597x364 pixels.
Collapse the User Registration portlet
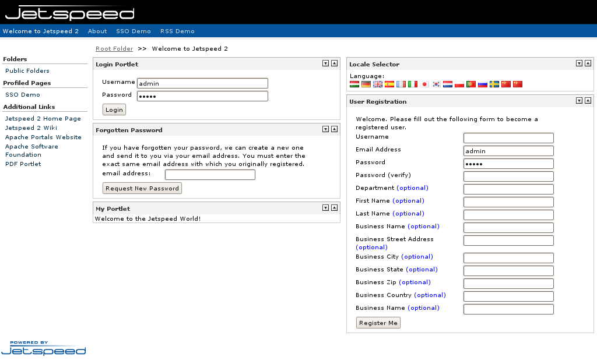[579, 101]
